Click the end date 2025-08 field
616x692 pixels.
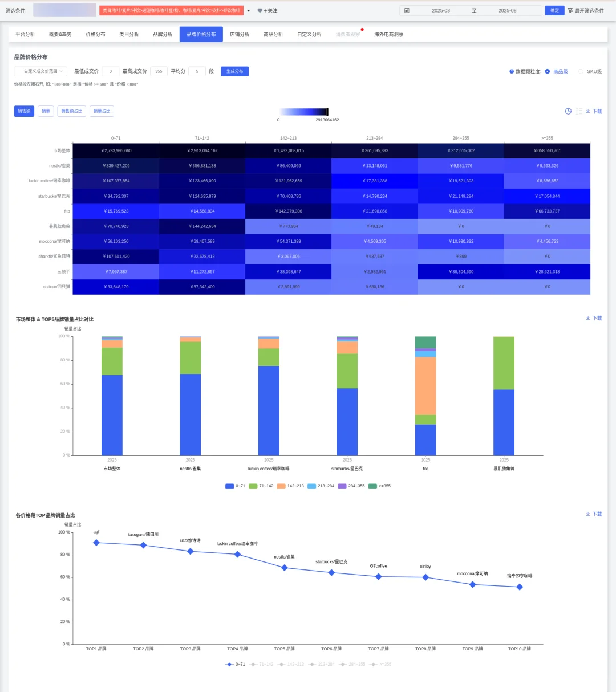coord(508,11)
